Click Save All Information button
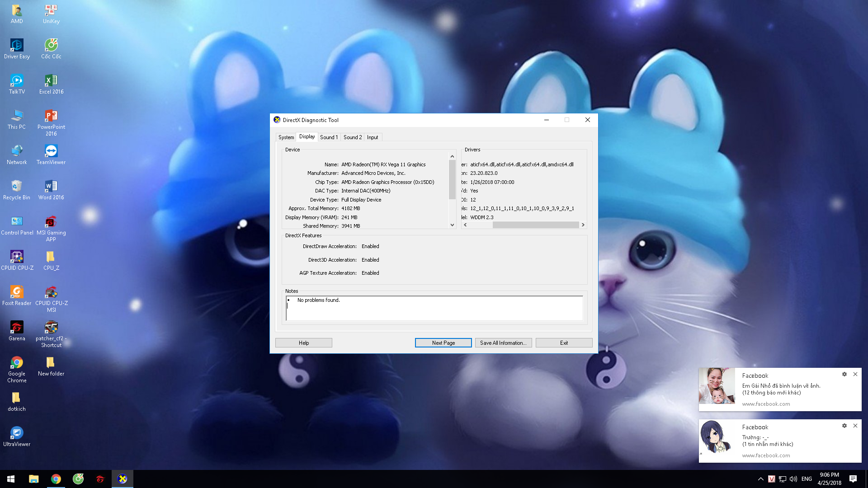 [503, 343]
